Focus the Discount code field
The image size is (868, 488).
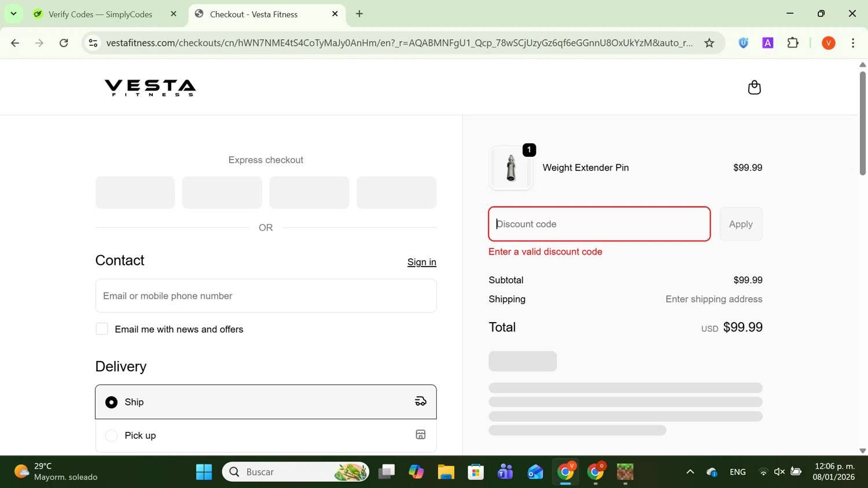click(599, 224)
